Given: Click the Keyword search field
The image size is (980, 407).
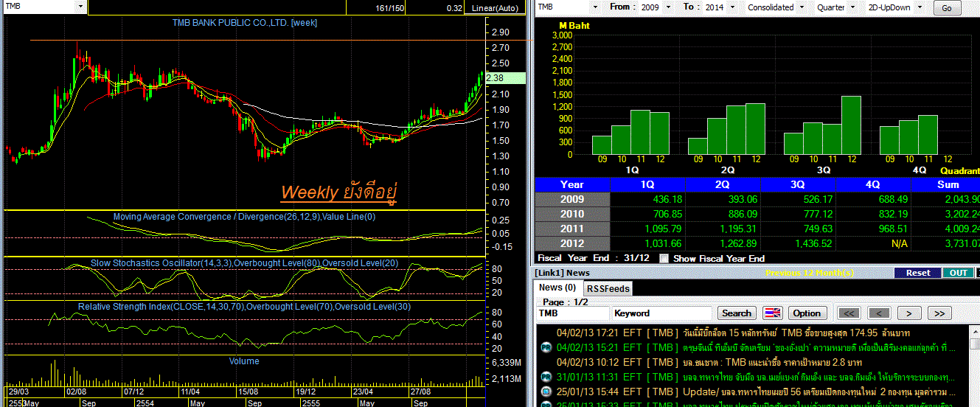Looking at the screenshot, I should (662, 313).
